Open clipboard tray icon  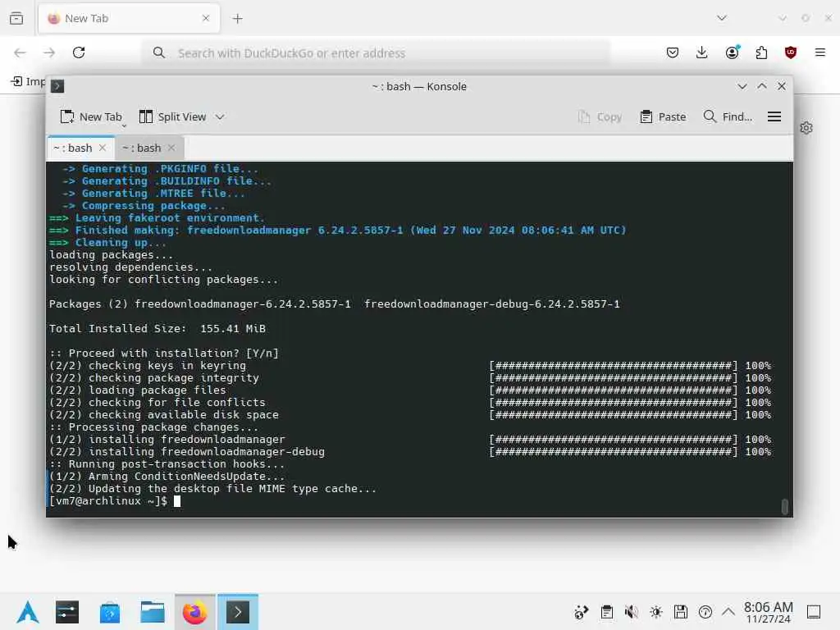[x=606, y=612]
